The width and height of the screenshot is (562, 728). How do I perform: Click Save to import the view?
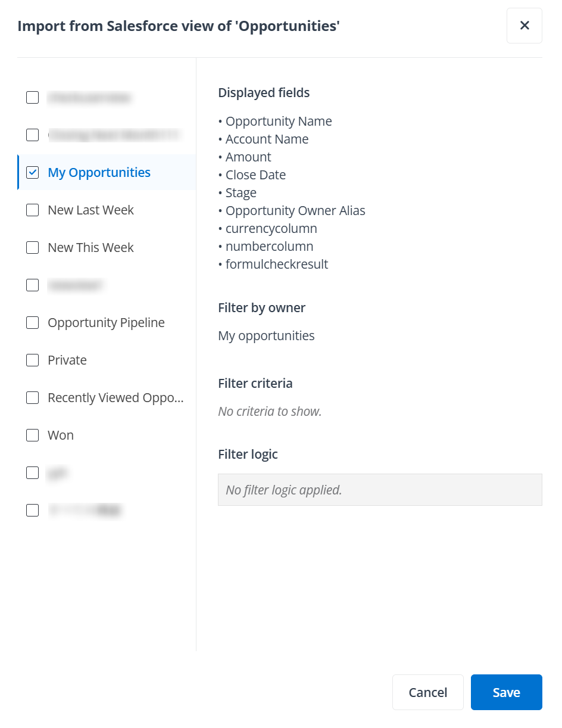tap(506, 692)
